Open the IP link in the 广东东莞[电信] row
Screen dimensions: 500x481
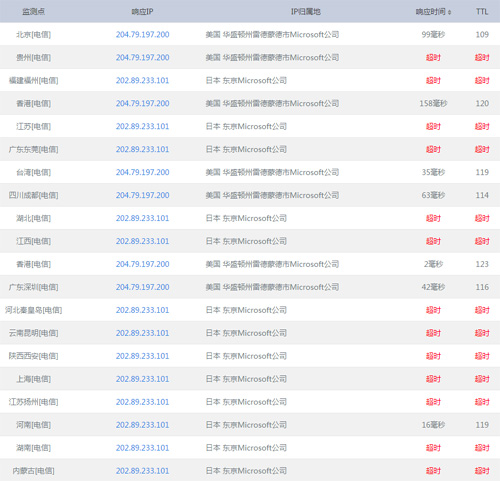coord(143,149)
